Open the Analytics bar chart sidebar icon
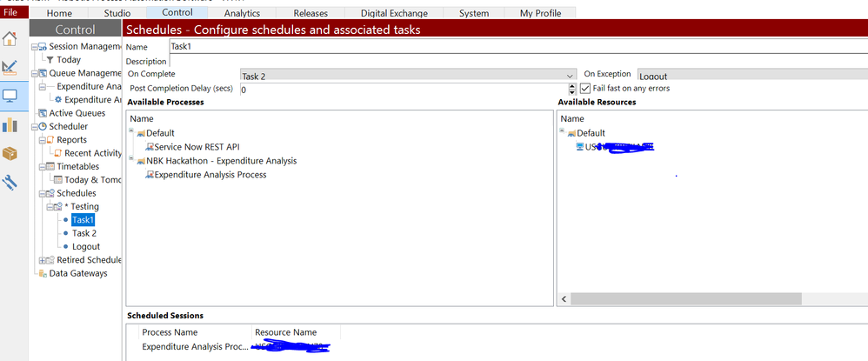Image resolution: width=868 pixels, height=361 pixels. 10,124
